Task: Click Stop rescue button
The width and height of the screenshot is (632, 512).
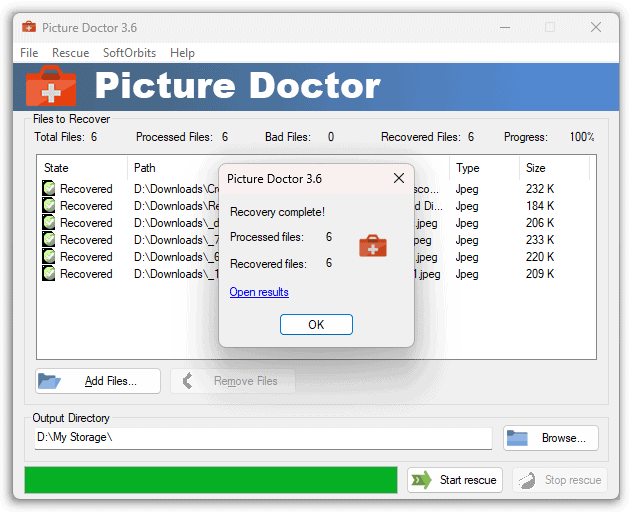Action: click(560, 480)
